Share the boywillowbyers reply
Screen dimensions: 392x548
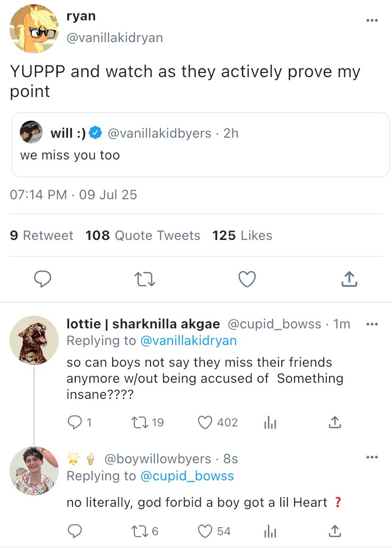334,531
